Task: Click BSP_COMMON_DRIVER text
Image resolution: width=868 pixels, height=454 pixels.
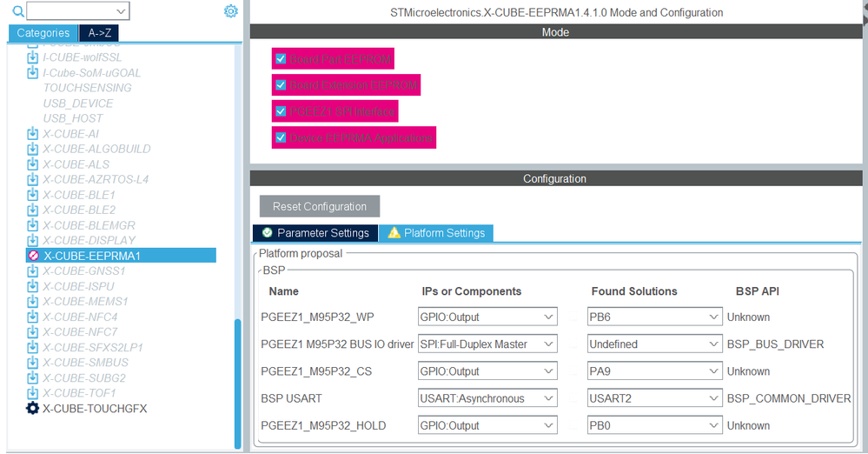Action: pos(789,398)
